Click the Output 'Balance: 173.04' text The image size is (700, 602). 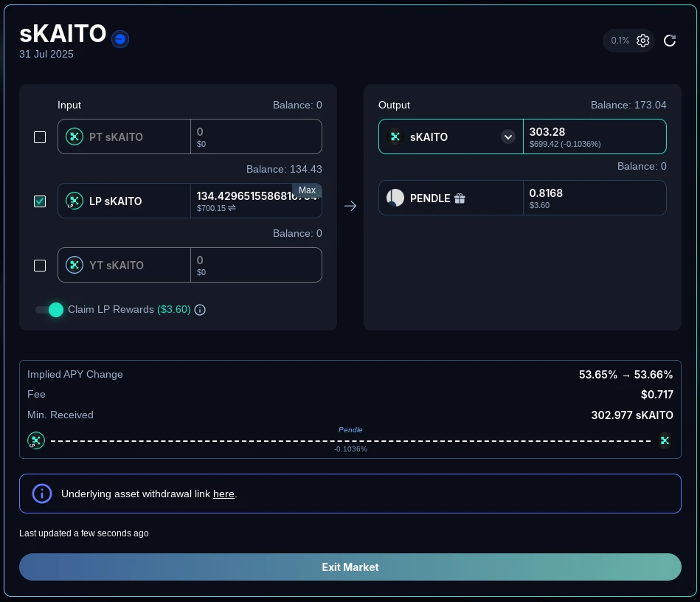coord(628,105)
